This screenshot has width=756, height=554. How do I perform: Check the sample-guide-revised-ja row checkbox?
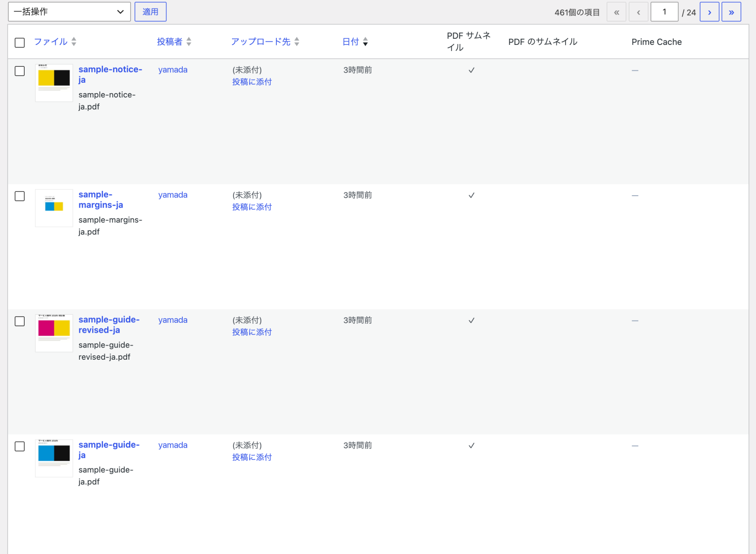coord(20,321)
